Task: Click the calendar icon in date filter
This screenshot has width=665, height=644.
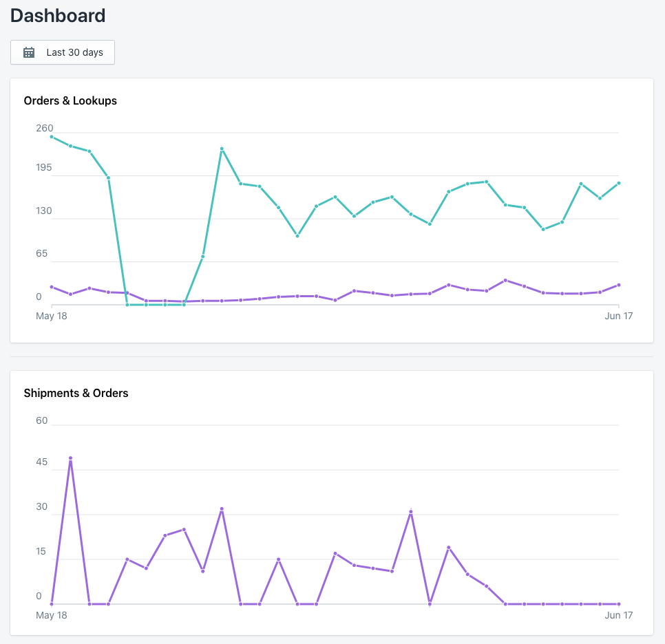Action: click(29, 52)
